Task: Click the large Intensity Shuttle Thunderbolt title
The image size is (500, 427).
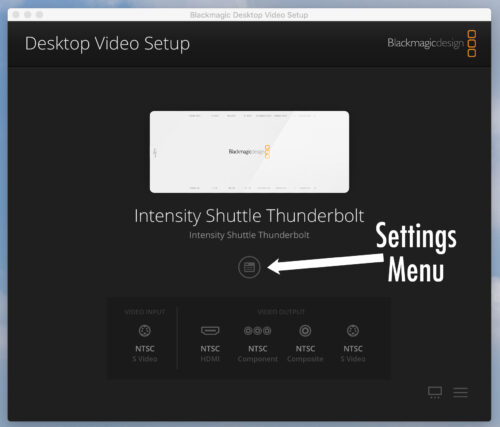Action: point(249,216)
